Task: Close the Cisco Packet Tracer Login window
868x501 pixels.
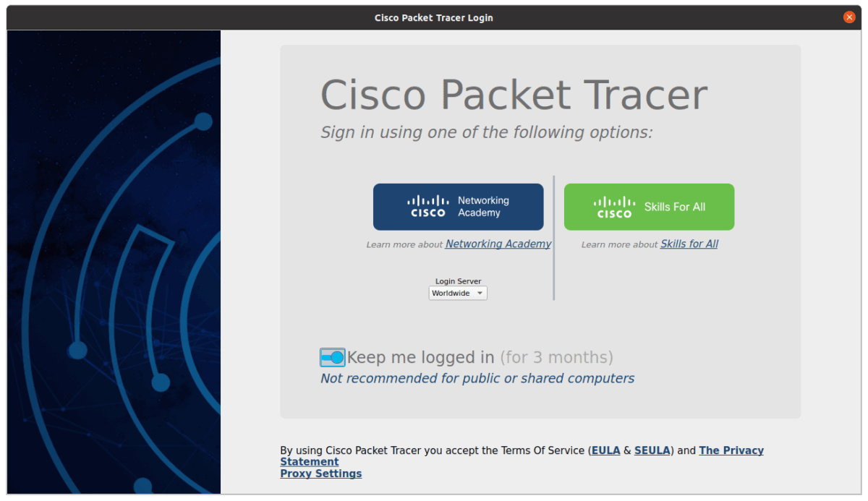Action: (x=849, y=17)
